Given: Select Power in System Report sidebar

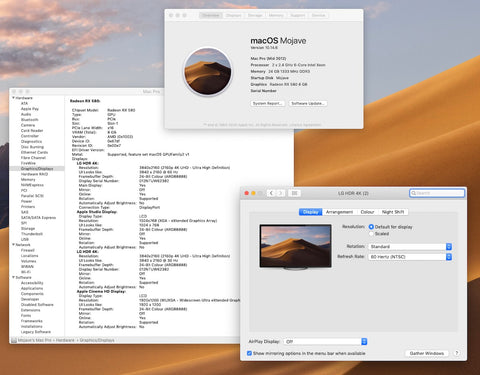Looking at the screenshot, I should click(26, 201).
